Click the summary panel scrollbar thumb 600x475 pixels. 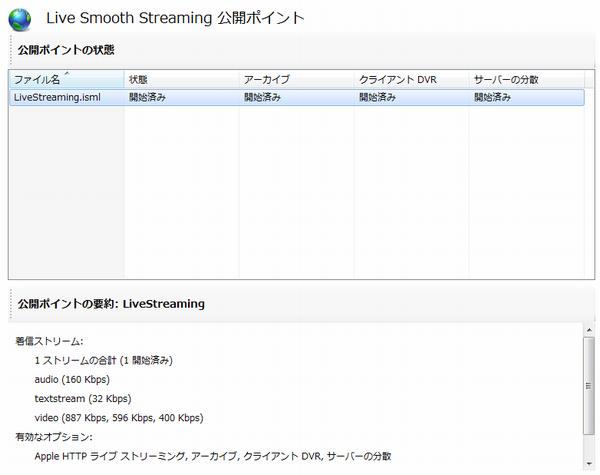(589, 386)
